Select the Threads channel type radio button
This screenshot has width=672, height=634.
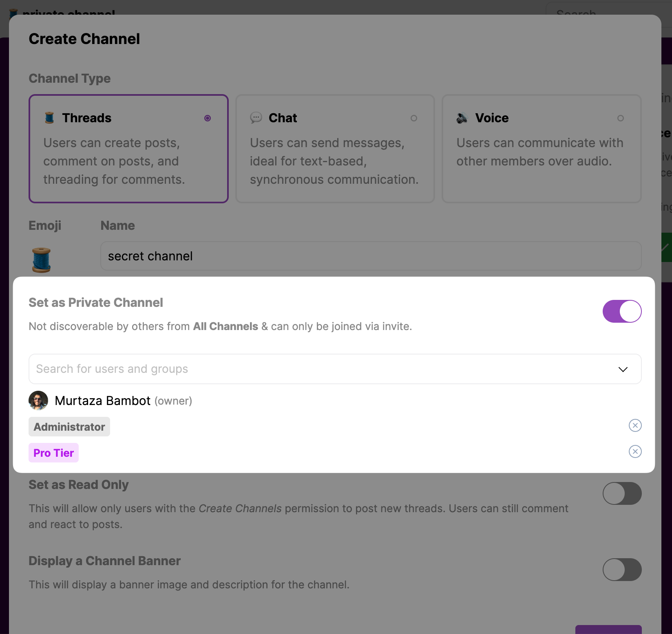pyautogui.click(x=208, y=118)
